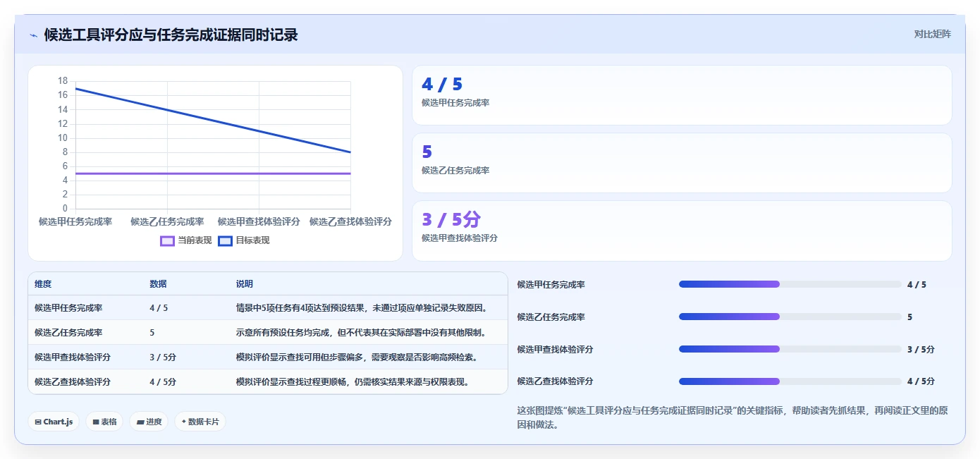Click the x-axis label 候选甲任务完成率 on chart
The height and width of the screenshot is (459, 980).
[x=75, y=221]
